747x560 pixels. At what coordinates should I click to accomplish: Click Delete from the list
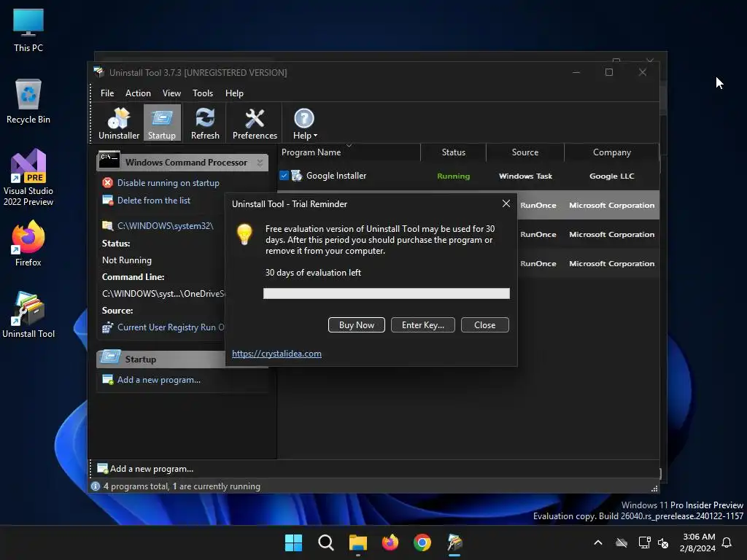154,201
